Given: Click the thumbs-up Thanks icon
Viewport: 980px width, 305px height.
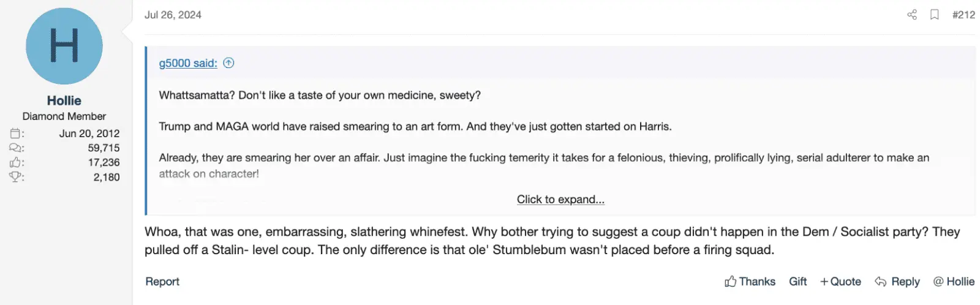Looking at the screenshot, I should pyautogui.click(x=730, y=282).
